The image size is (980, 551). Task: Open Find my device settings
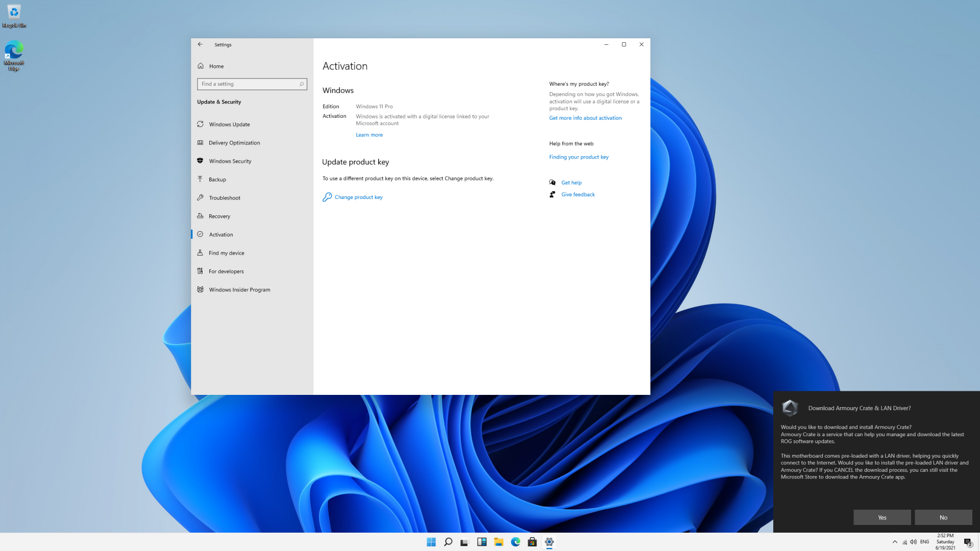tap(226, 253)
